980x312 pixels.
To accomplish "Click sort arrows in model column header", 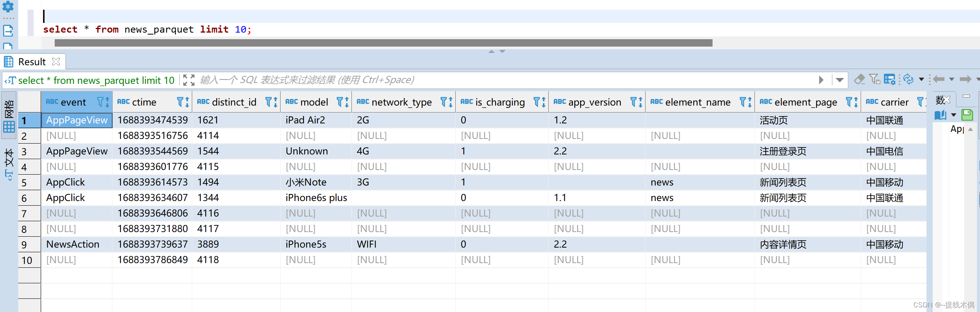I will coord(347,102).
